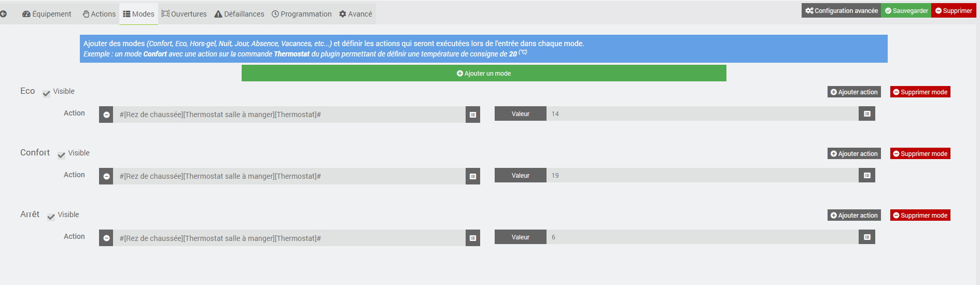
Task: Toggle the Eco mode Visible checkbox
Action: point(47,93)
